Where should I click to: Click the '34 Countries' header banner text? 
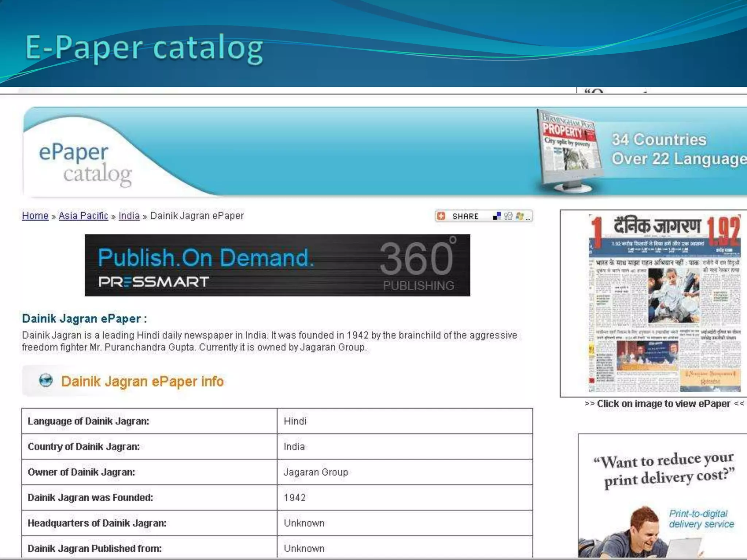point(659,140)
